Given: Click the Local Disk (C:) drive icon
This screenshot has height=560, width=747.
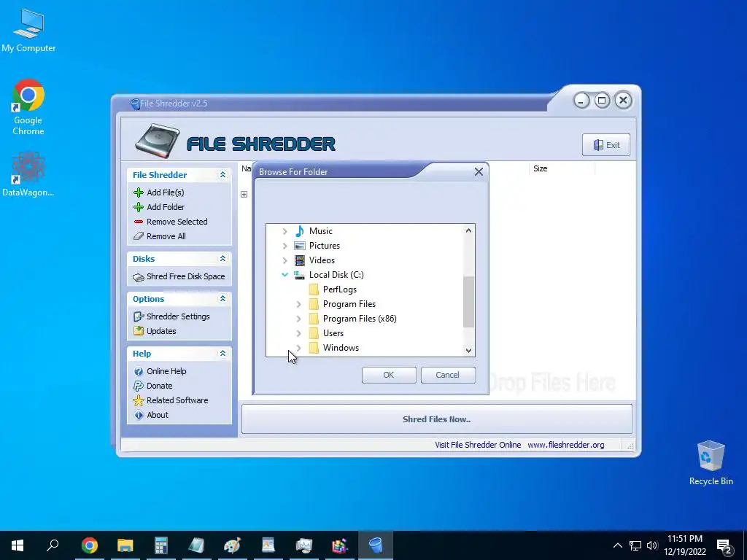Looking at the screenshot, I should pyautogui.click(x=300, y=275).
